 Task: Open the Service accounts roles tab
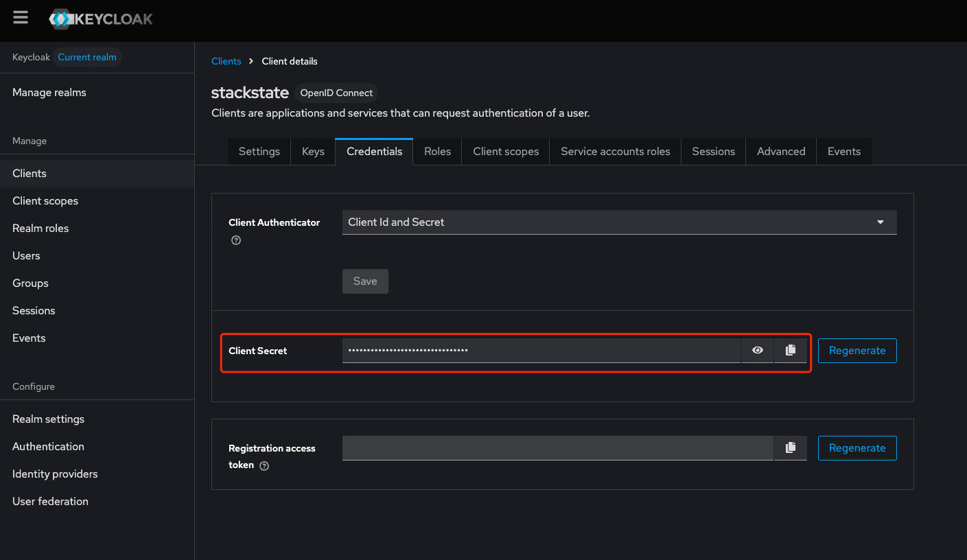coord(616,152)
